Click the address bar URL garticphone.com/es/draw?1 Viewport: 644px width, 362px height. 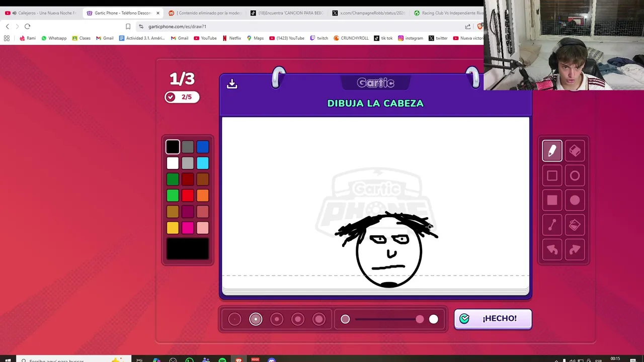point(177,26)
